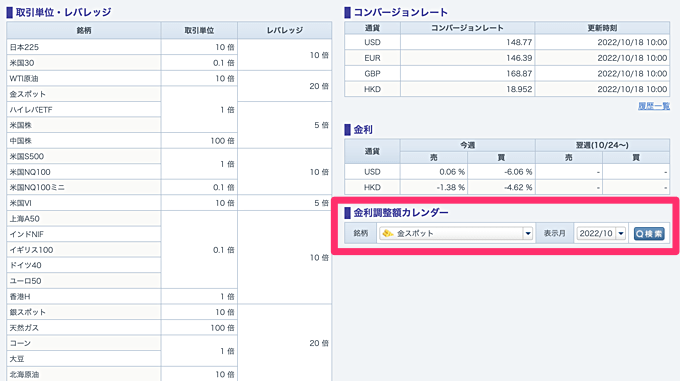Select the WTI原油 row
Viewport: 680px width, 381px height.
84,78
